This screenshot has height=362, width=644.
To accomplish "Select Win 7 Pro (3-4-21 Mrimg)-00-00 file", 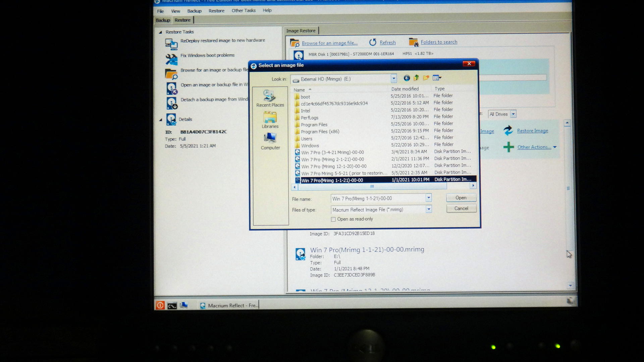I will 332,153.
